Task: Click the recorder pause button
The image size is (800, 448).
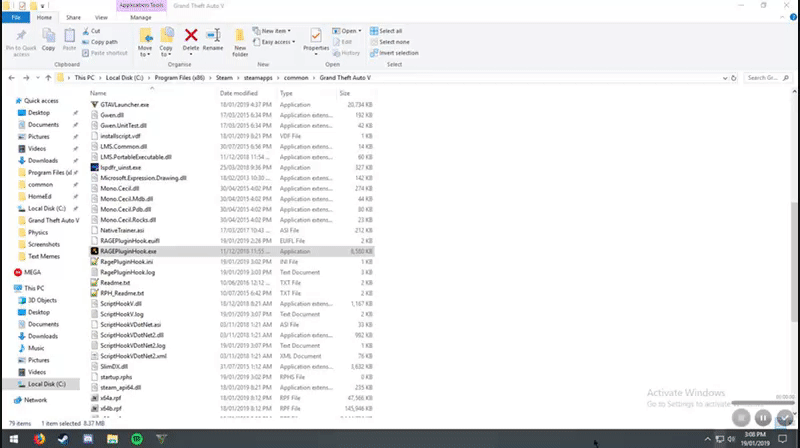Action: click(x=763, y=418)
